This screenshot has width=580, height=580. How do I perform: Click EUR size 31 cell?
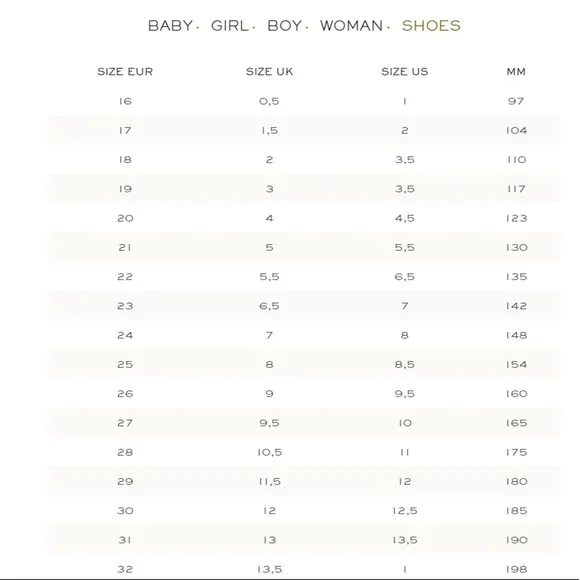[x=125, y=540]
